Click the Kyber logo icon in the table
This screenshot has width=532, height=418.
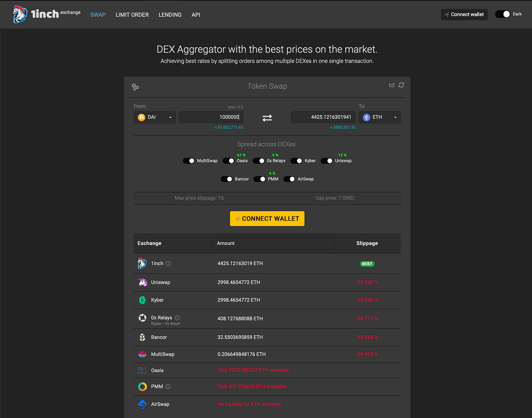[x=142, y=300]
